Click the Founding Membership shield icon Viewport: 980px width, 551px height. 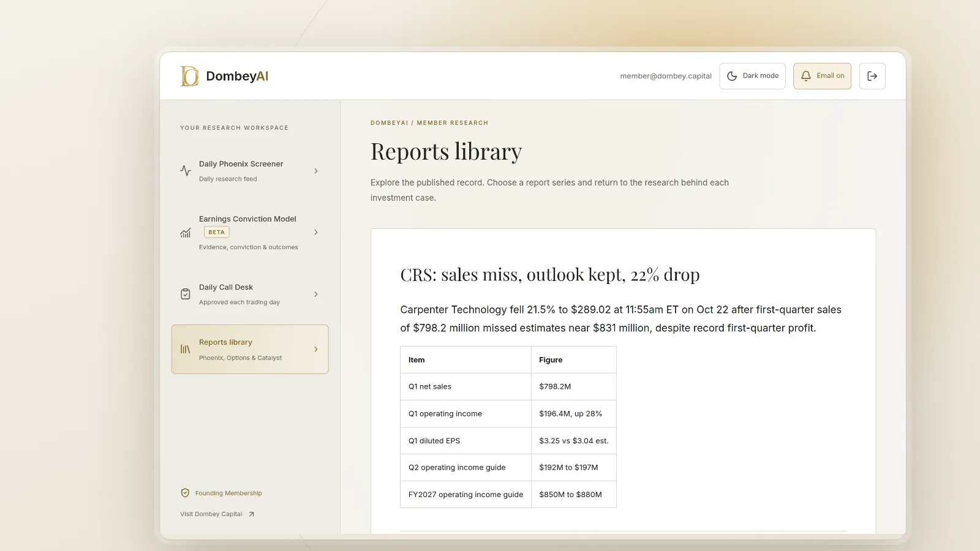pyautogui.click(x=185, y=493)
